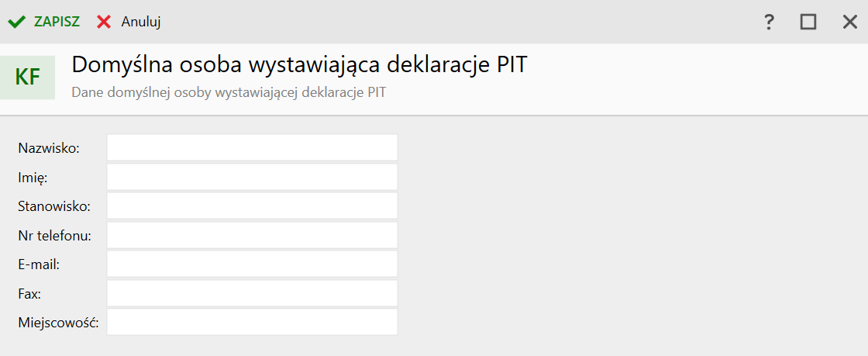
Task: Click into the Nr telefonu field
Action: [x=252, y=235]
